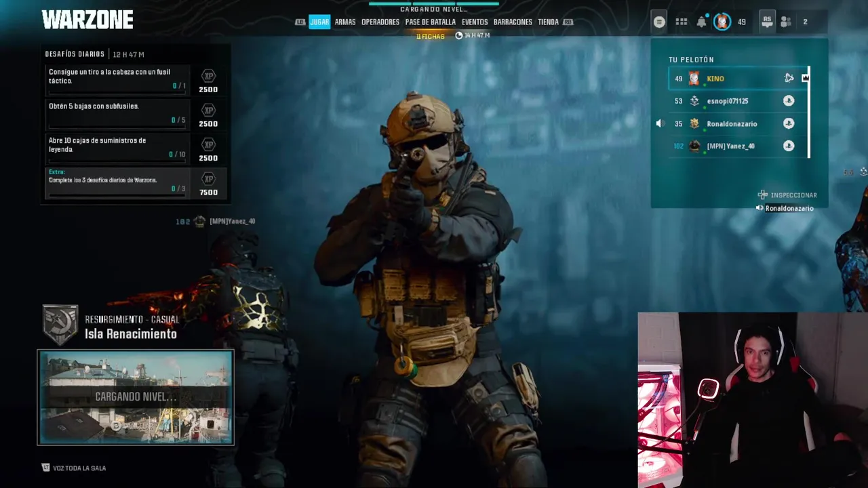Select [MPN]Yanez_40 in the squad list
This screenshot has width=868, height=488.
[737, 146]
